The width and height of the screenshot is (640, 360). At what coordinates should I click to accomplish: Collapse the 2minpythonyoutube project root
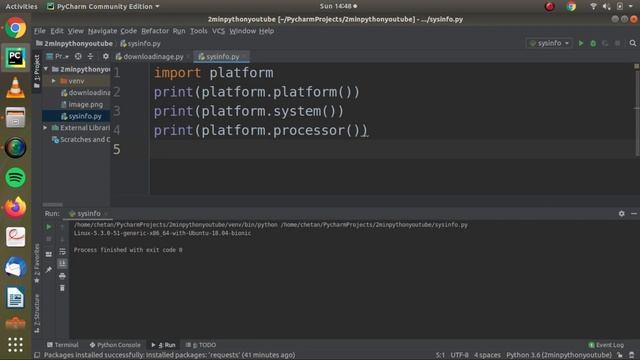tap(46, 69)
